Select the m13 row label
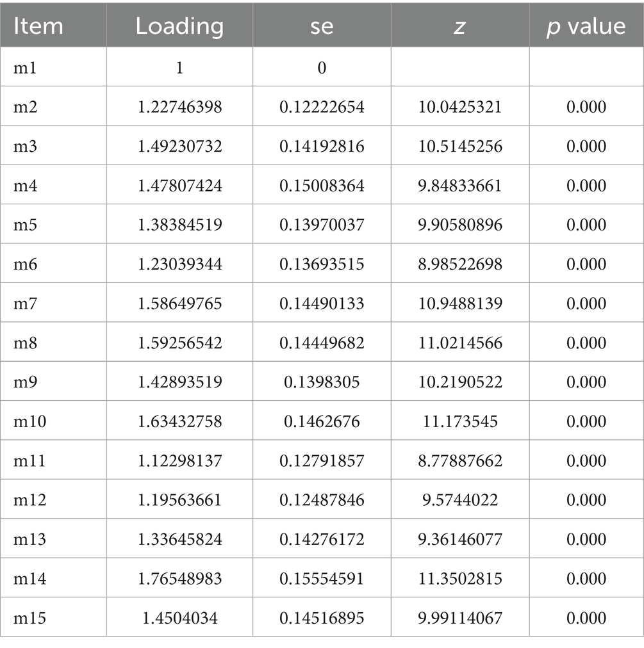This screenshot has width=644, height=648. (29, 540)
